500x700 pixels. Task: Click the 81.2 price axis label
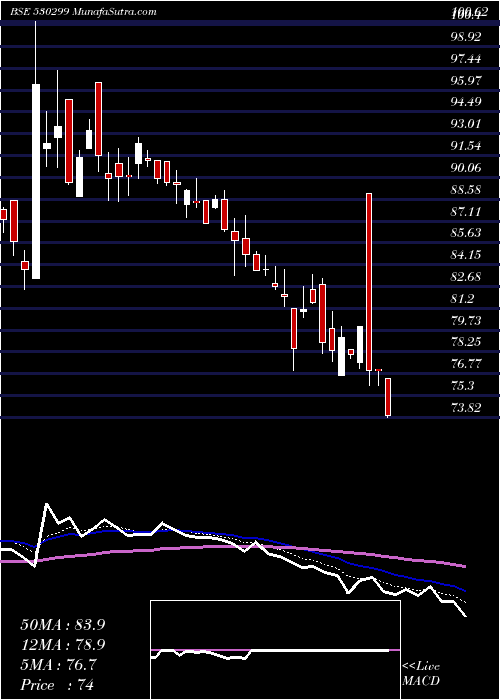coord(462,299)
